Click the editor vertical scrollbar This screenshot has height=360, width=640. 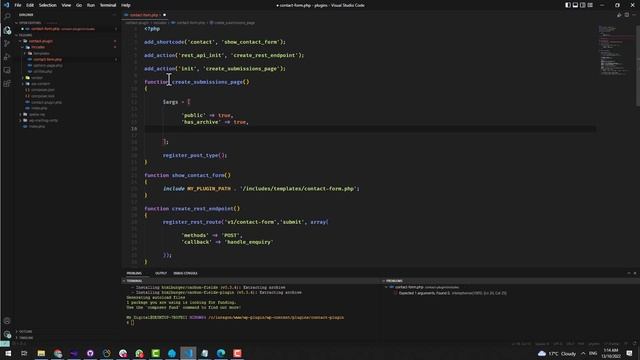638,65
